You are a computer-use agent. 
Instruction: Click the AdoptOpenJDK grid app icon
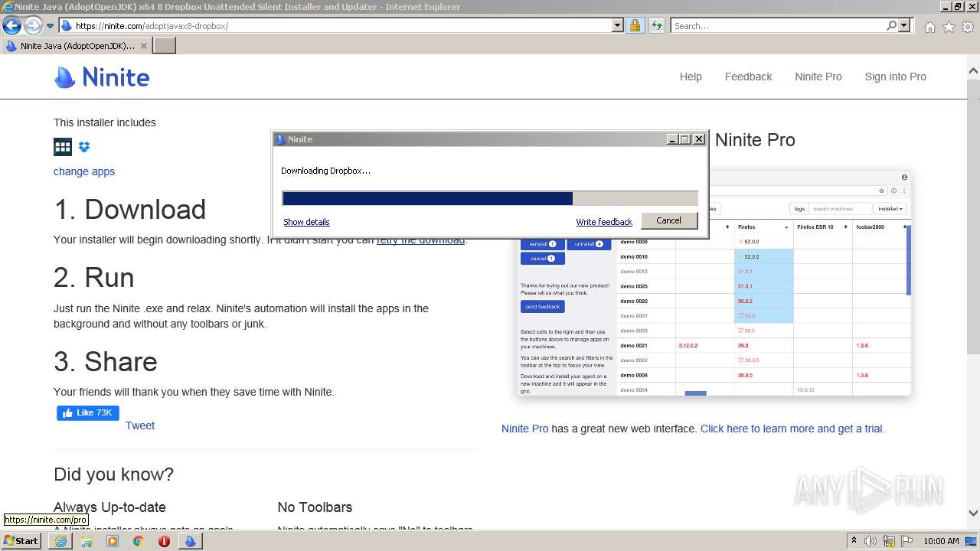[x=63, y=147]
